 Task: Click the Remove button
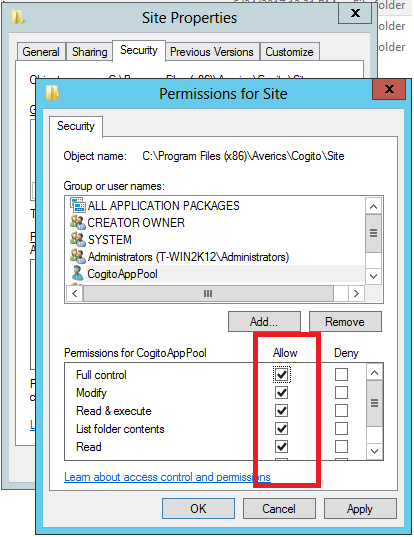click(x=345, y=322)
